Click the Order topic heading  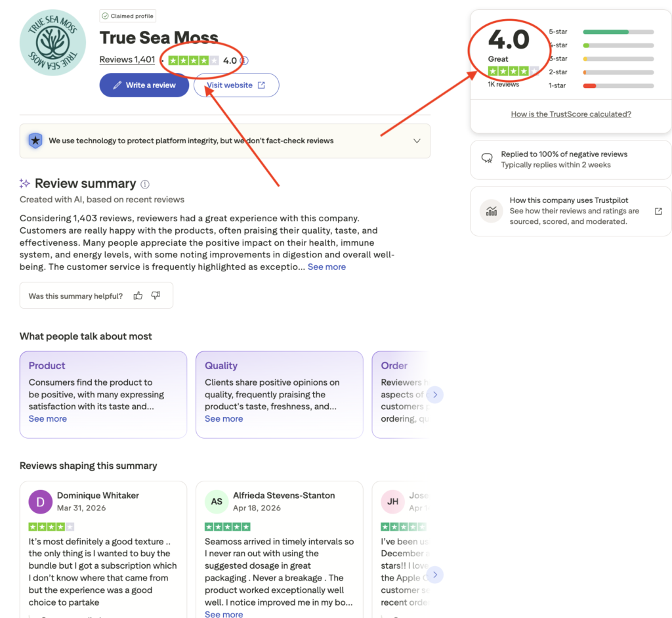point(394,365)
